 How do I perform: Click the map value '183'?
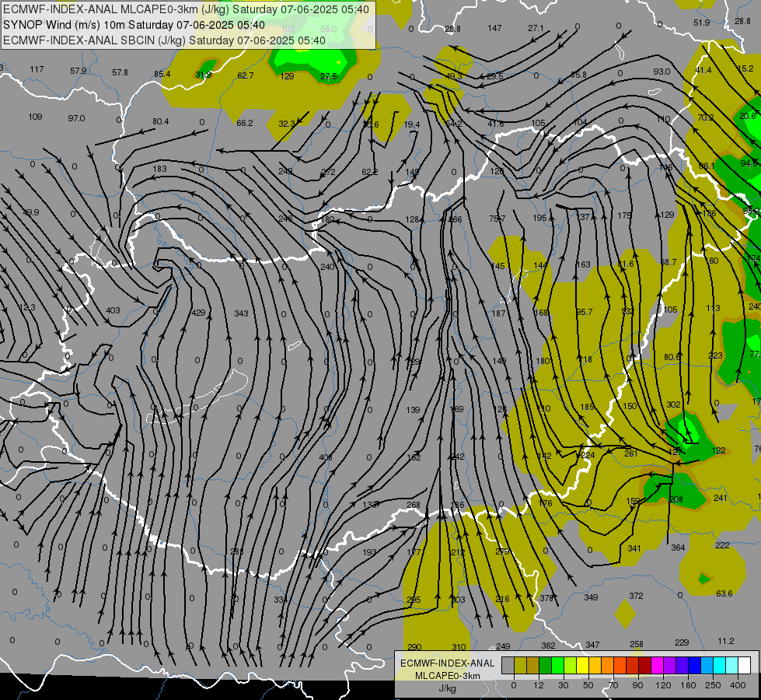tap(159, 169)
